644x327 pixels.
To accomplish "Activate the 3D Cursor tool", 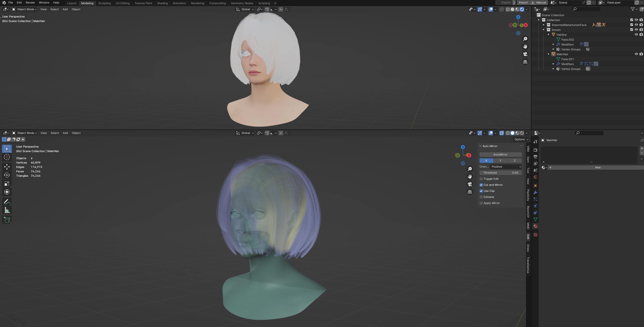I will (x=7, y=157).
